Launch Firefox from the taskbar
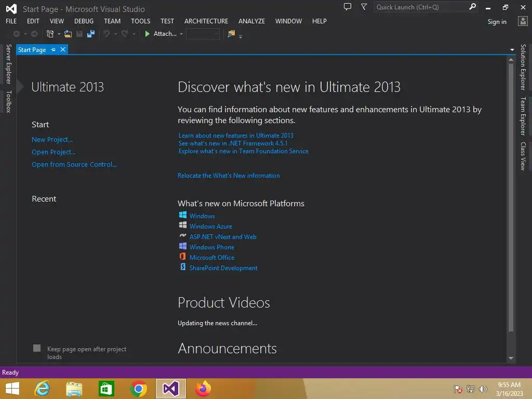 [203, 389]
